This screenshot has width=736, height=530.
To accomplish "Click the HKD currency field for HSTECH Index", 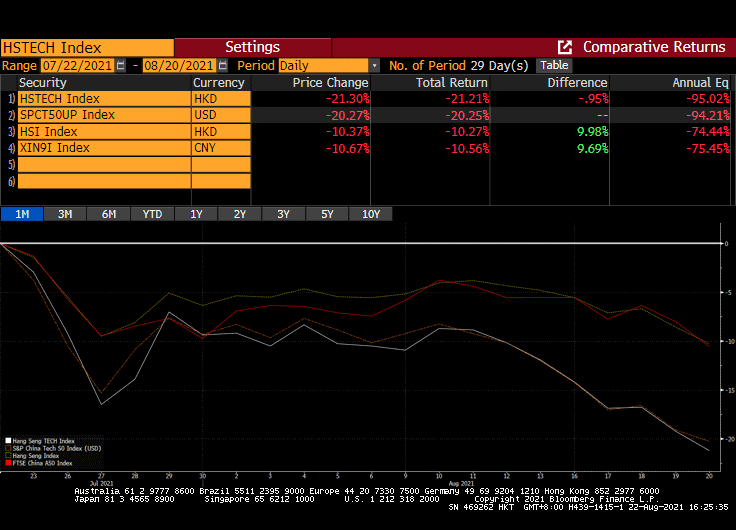I will point(221,99).
